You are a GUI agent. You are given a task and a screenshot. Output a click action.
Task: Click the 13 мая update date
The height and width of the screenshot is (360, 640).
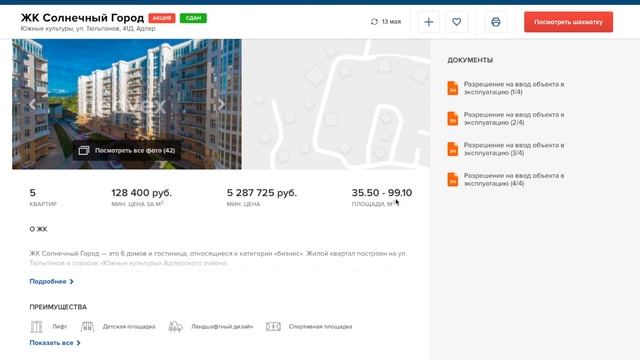(x=391, y=22)
